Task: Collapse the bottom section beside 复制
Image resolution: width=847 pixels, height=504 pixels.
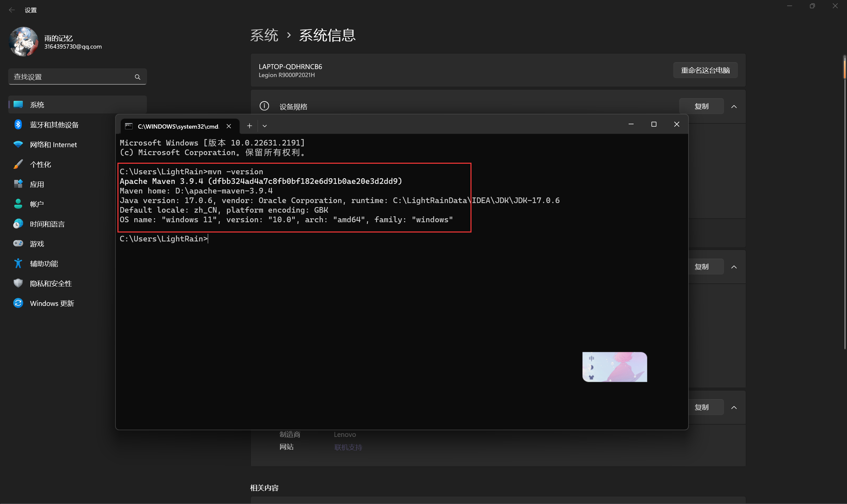Action: point(734,407)
